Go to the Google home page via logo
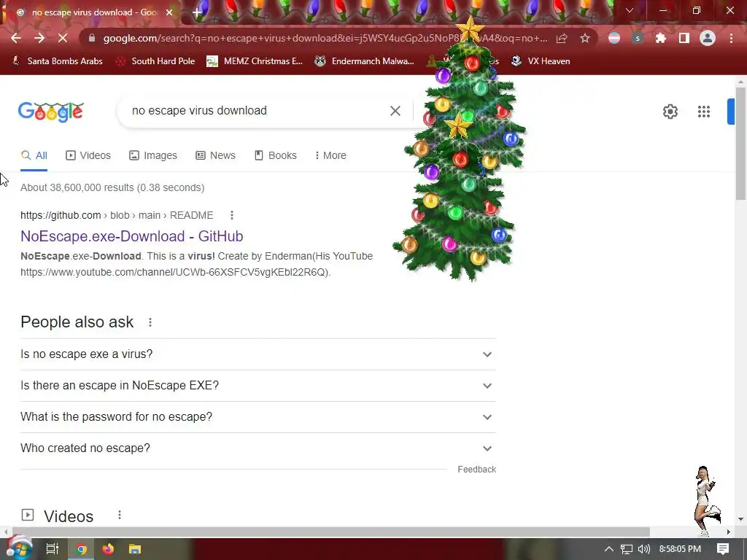 [x=51, y=112]
